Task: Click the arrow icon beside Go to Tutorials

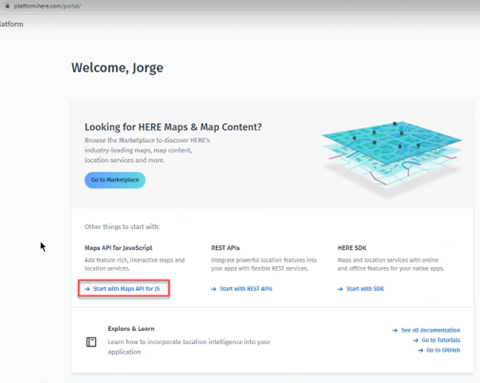Action: [x=416, y=340]
